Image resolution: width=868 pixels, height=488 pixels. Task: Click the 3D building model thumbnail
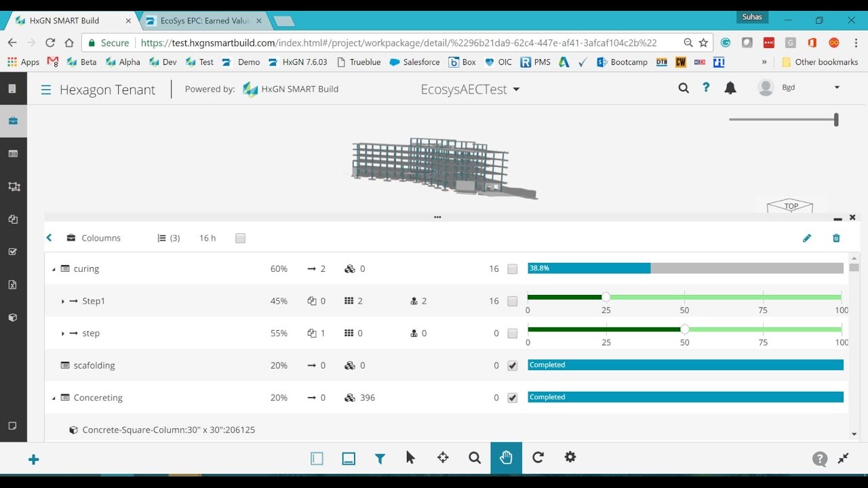pyautogui.click(x=444, y=168)
